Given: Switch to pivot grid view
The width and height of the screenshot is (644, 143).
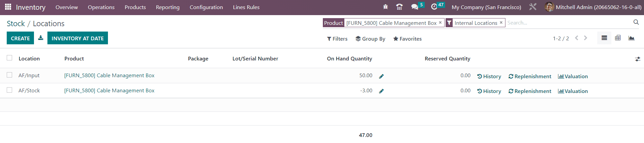Looking at the screenshot, I should click(618, 38).
